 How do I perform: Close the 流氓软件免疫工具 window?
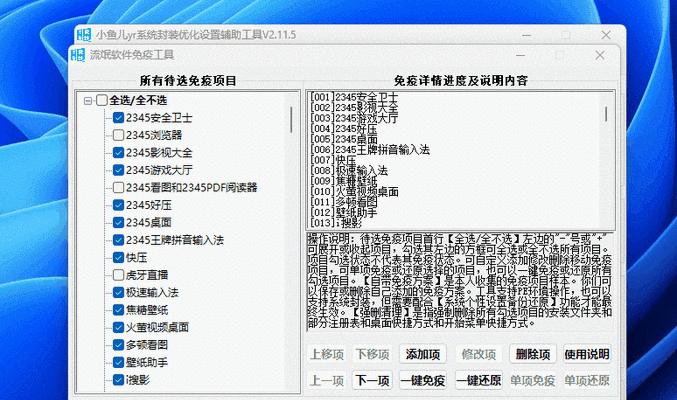600,55
